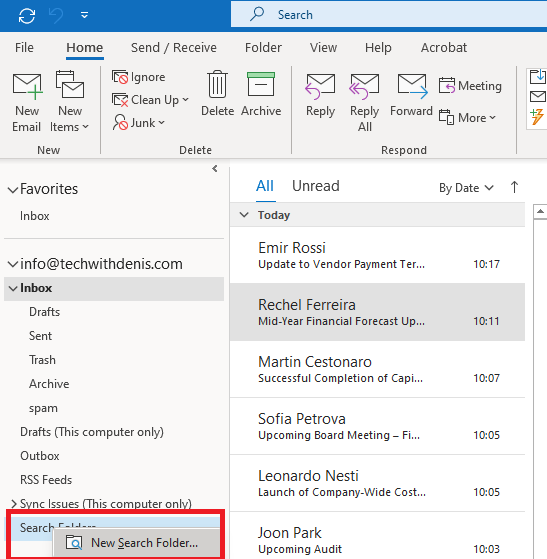
Task: Open the Trash folder
Action: click(42, 360)
